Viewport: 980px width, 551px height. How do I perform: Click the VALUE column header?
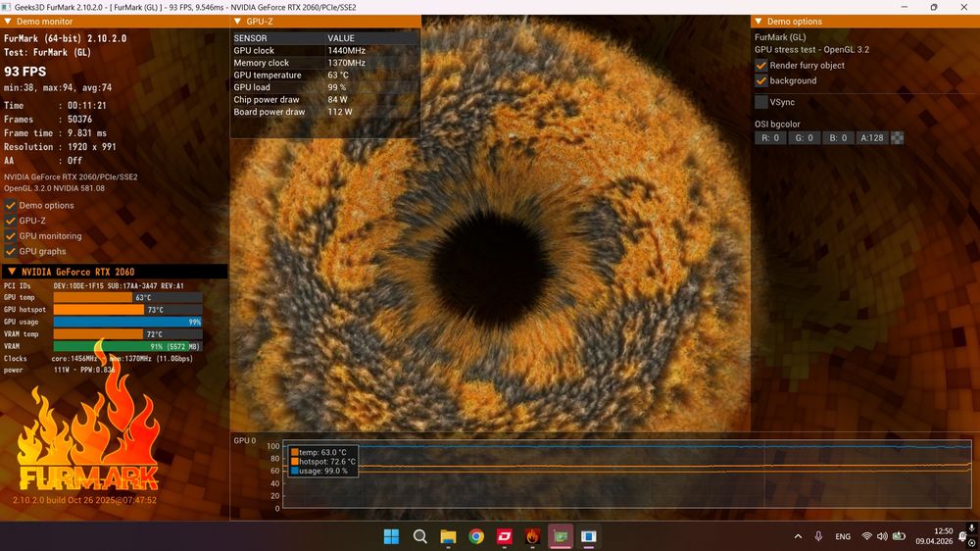pos(341,38)
